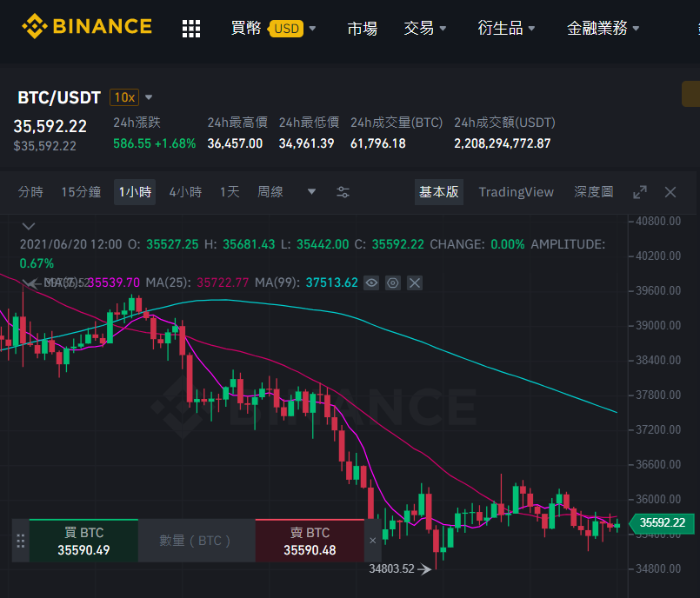Select the 分時 interval

(x=30, y=192)
